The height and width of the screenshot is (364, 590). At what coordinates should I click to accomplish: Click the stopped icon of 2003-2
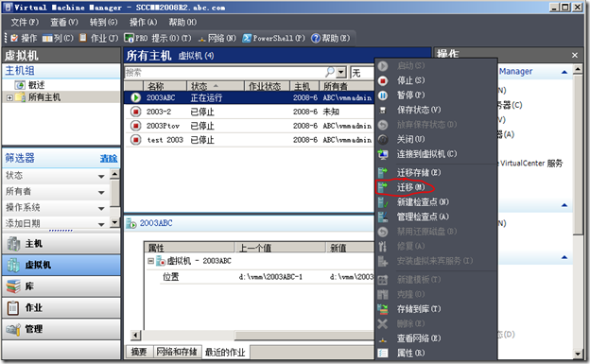(x=135, y=112)
